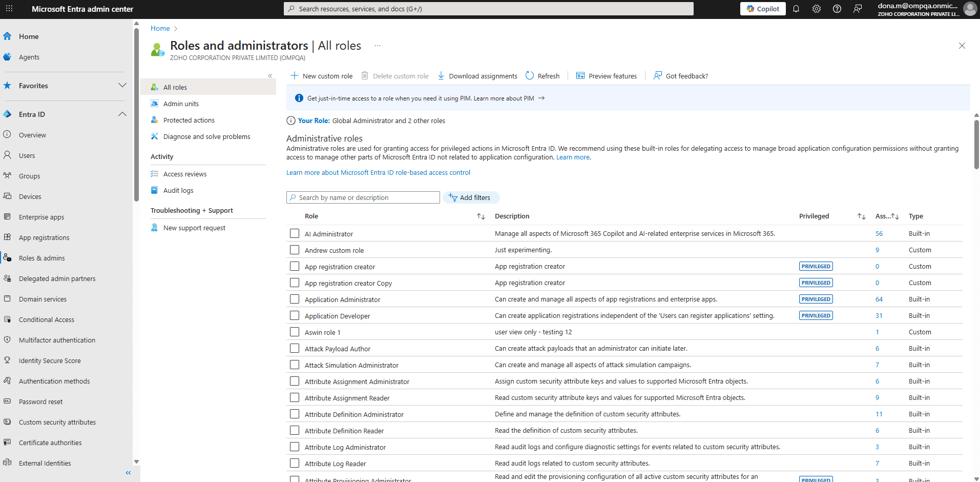Click the New custom role button
The width and height of the screenshot is (980, 482).
pos(321,76)
